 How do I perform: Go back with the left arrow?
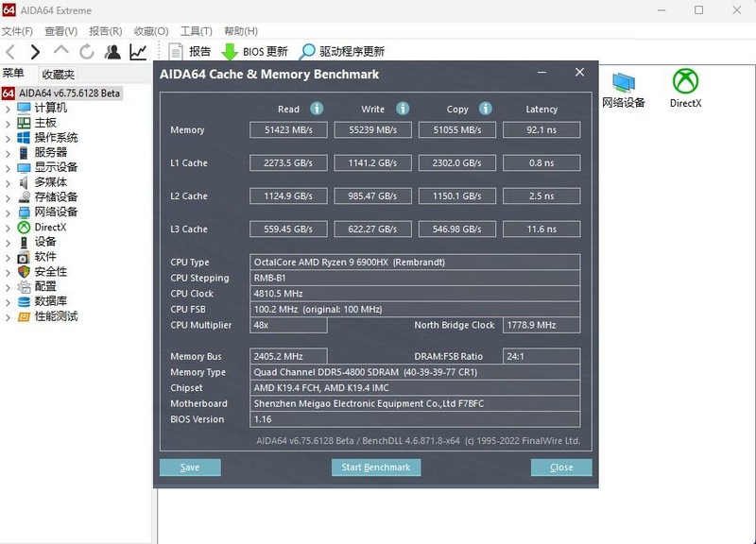coord(10,52)
